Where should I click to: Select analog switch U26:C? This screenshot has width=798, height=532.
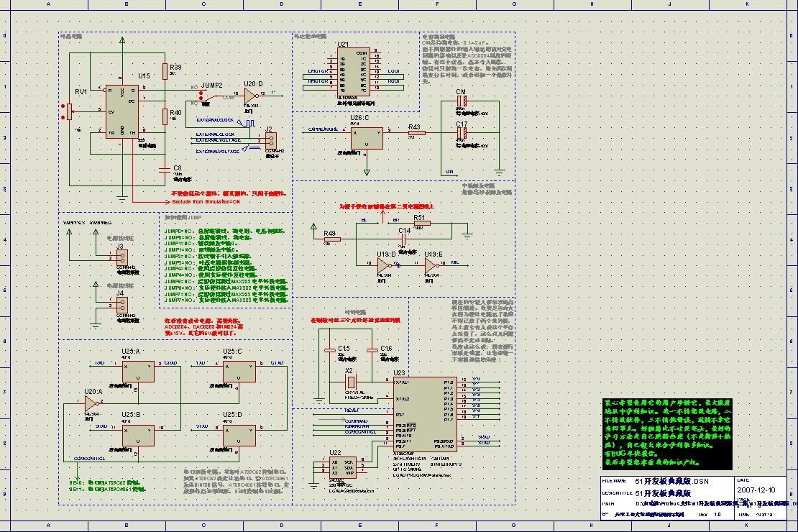[x=367, y=138]
